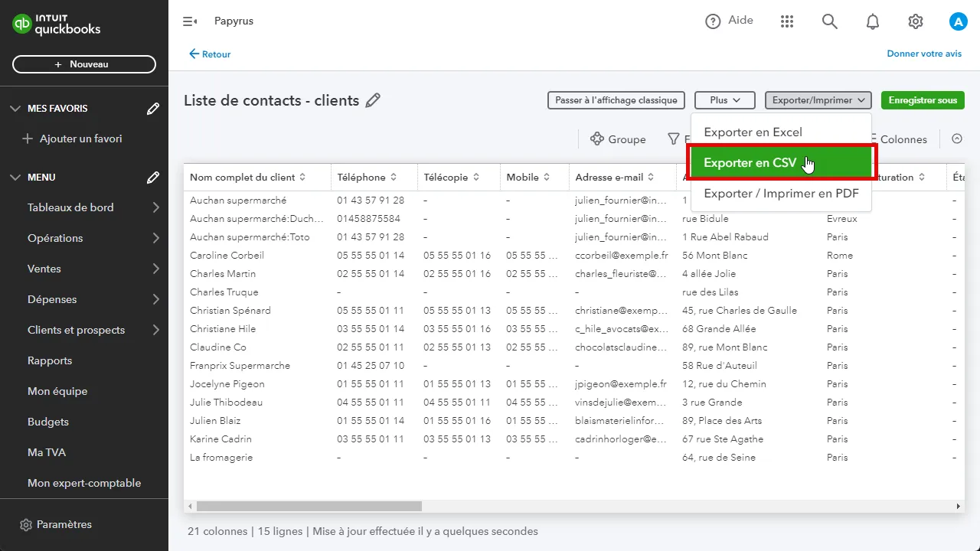
Task: Open Rapports in the sidebar
Action: tap(50, 360)
